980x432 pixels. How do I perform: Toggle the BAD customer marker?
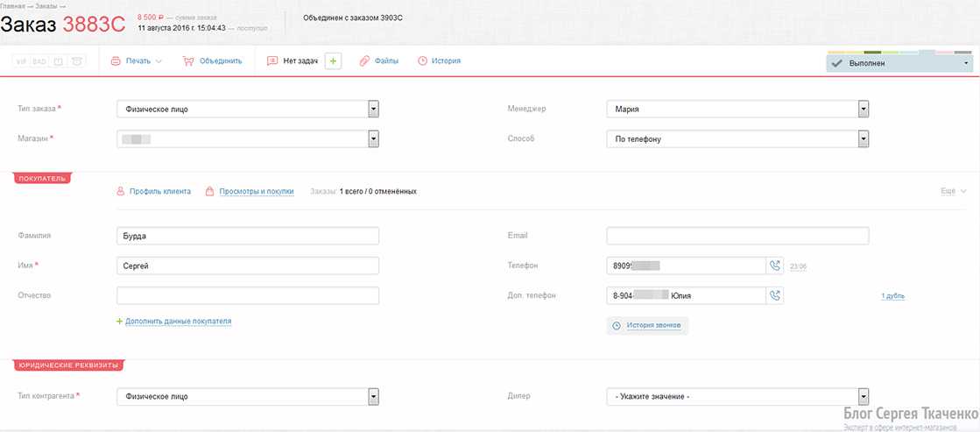click(x=39, y=61)
